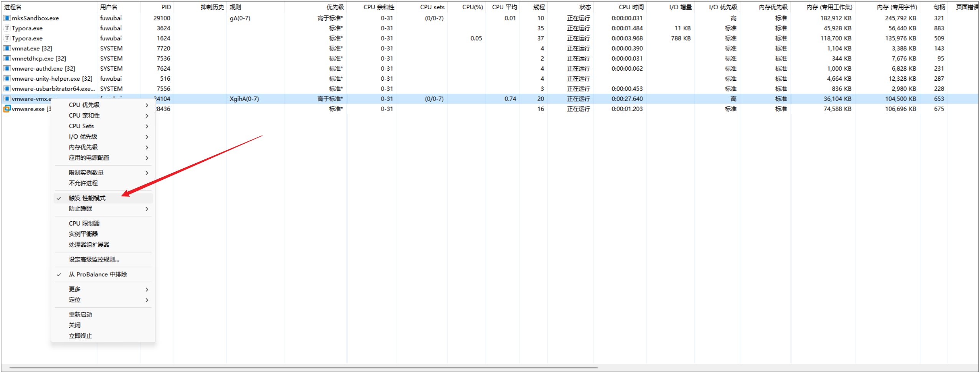Image resolution: width=980 pixels, height=373 pixels.
Task: Click the vmnat.exe process icon
Action: (x=7, y=48)
